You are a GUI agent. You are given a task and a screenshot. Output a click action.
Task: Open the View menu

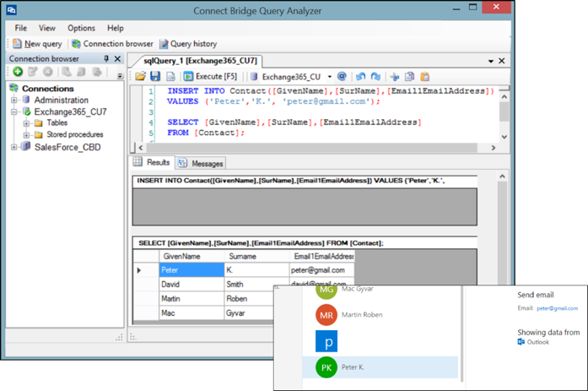47,28
